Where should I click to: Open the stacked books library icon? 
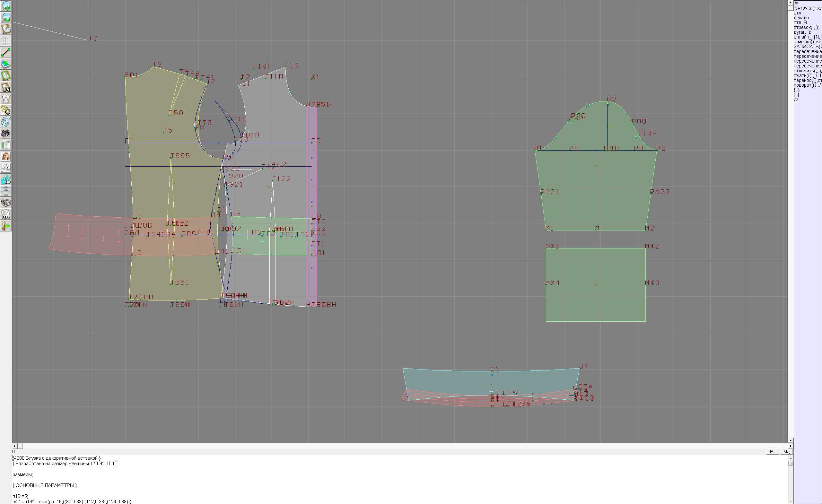click(x=6, y=203)
